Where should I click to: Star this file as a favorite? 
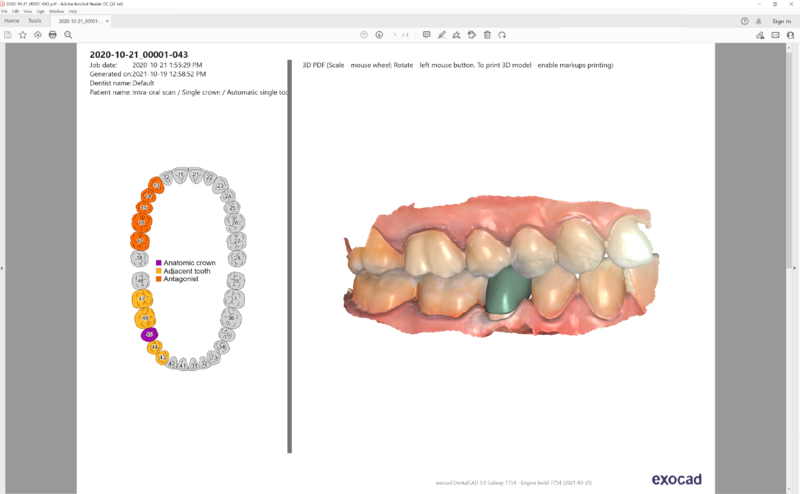click(x=22, y=35)
